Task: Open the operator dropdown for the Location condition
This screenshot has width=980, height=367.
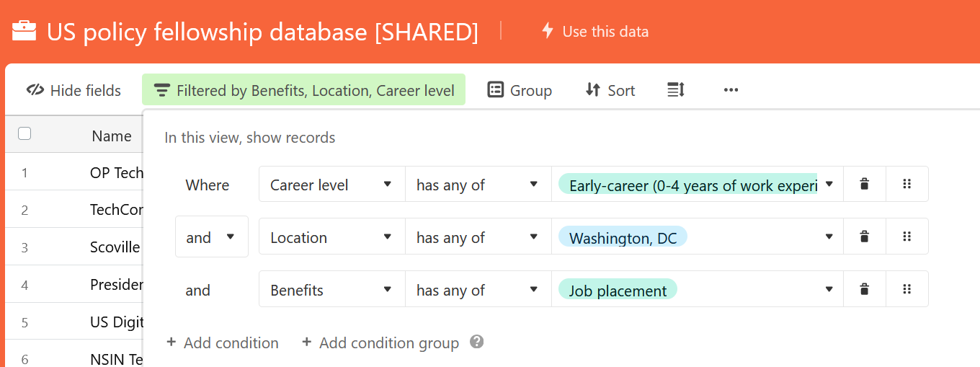Action: tap(478, 237)
